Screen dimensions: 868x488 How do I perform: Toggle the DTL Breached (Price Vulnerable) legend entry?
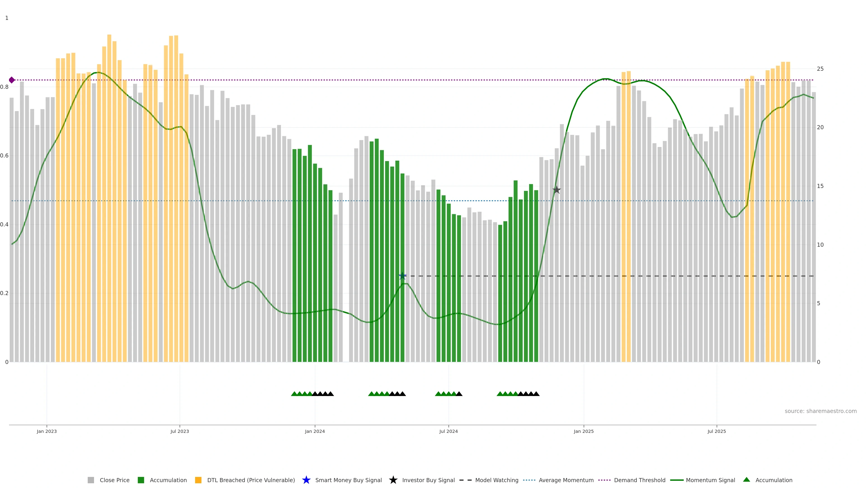click(251, 480)
